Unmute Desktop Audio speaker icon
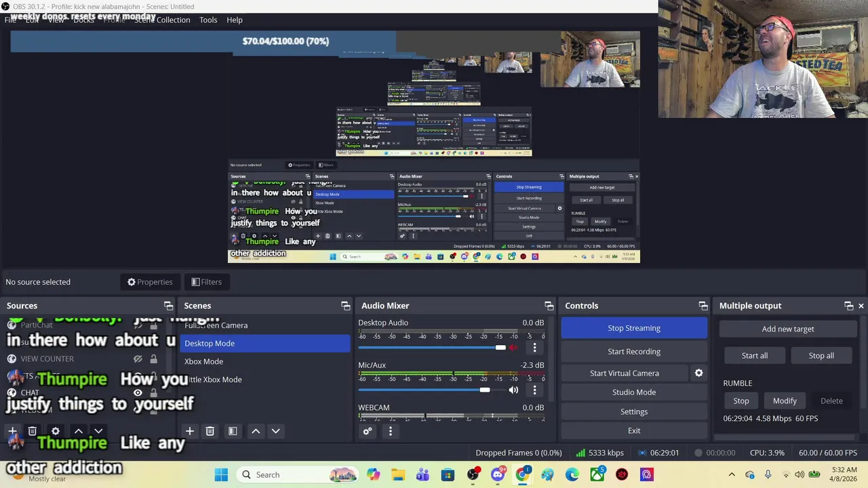The image size is (868, 488). [513, 348]
